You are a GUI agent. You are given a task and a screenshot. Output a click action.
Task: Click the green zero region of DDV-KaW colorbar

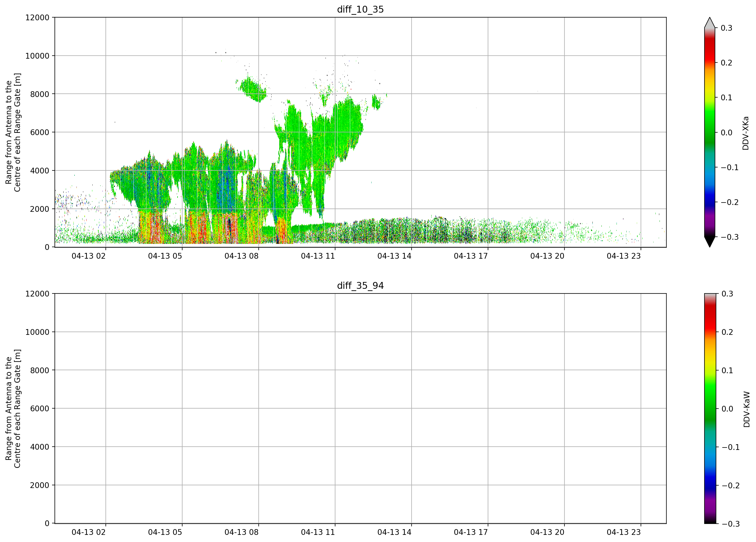coord(710,409)
